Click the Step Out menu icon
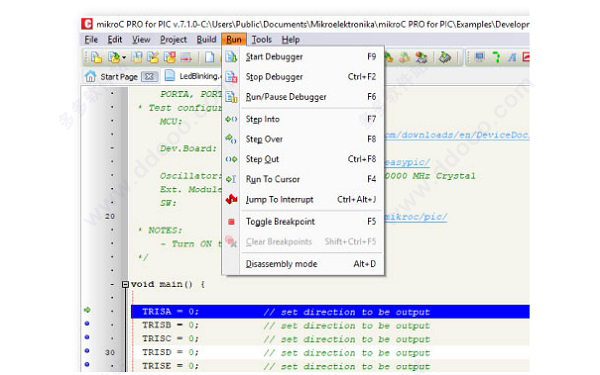600x375 pixels. click(231, 159)
